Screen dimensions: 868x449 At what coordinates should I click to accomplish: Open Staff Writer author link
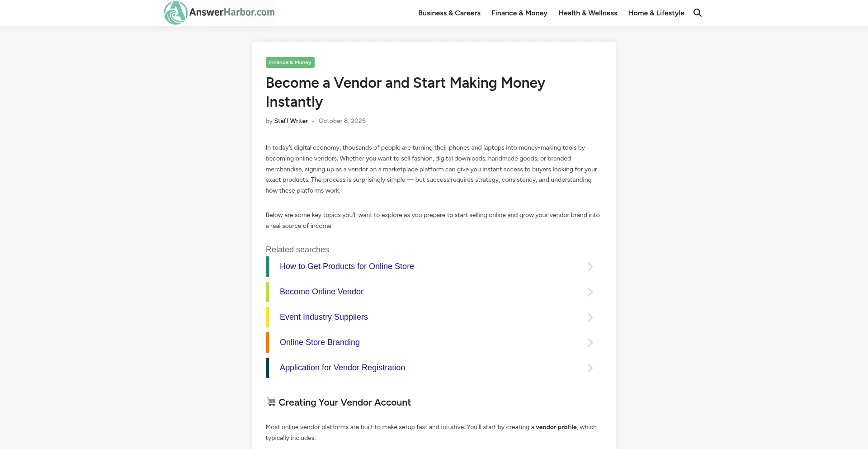pos(291,121)
